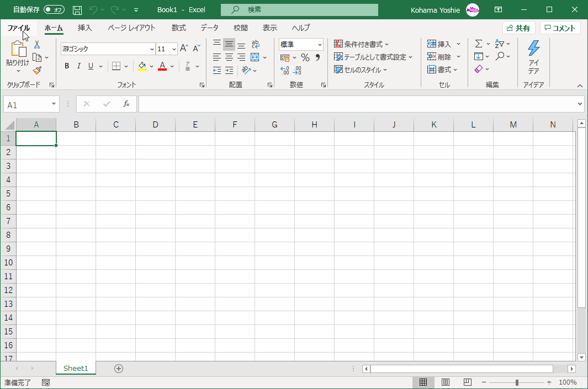Apply percent style to the cell

point(305,57)
